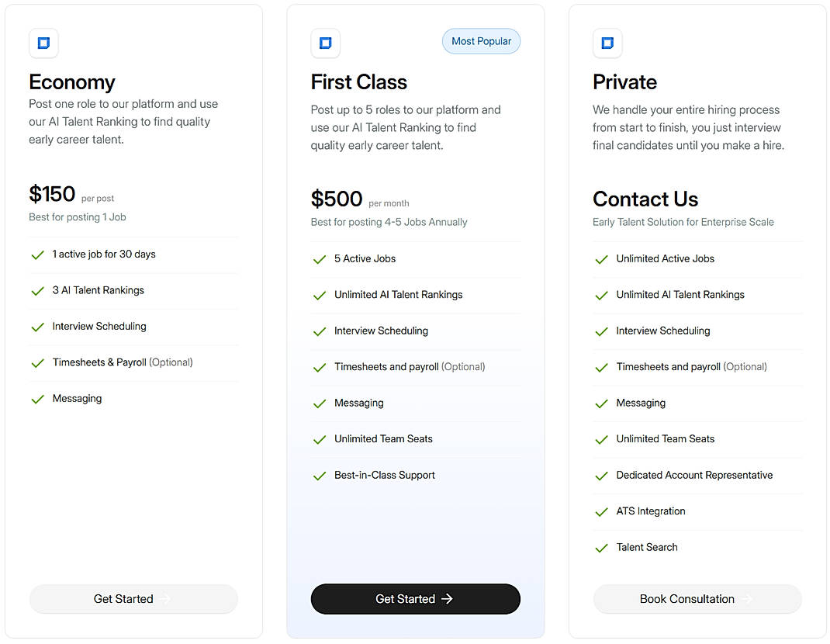The height and width of the screenshot is (644, 830).
Task: Click Book Consultation for the Private plan
Action: pyautogui.click(x=697, y=599)
